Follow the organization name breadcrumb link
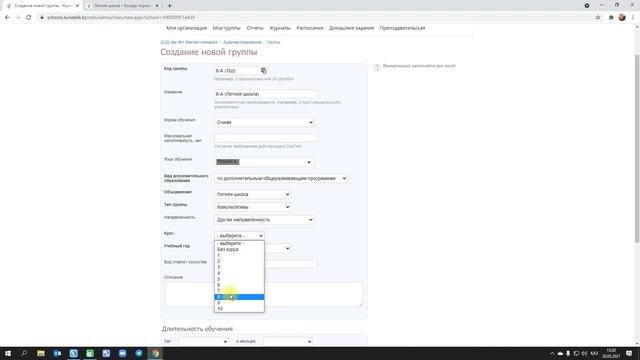This screenshot has width=640, height=360. [x=189, y=42]
